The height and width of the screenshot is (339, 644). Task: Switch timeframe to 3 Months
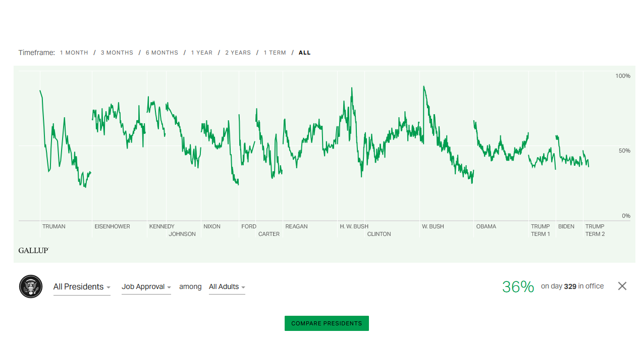[x=117, y=53]
